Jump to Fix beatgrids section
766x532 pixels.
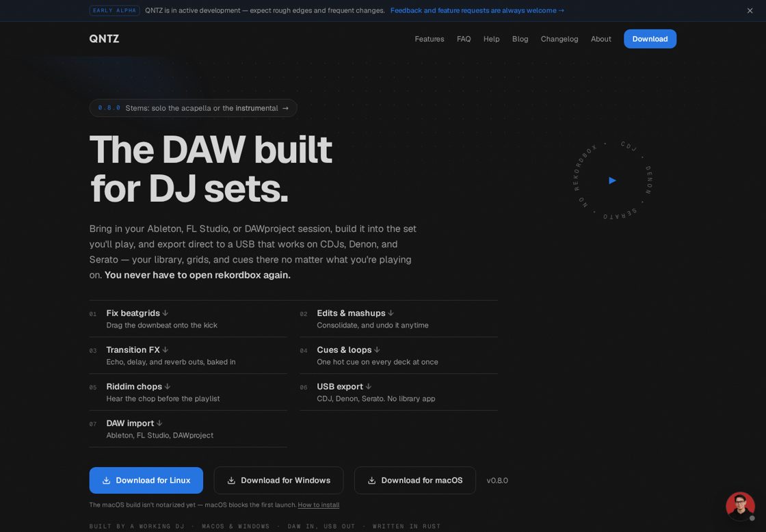(188, 319)
